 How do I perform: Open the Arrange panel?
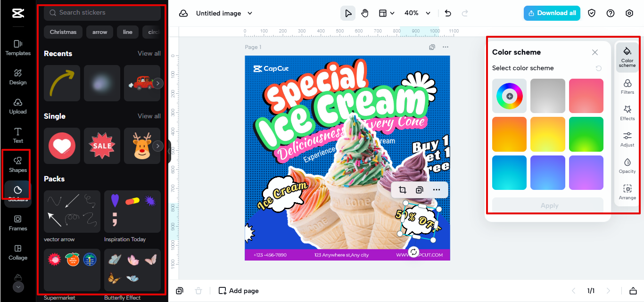[627, 191]
